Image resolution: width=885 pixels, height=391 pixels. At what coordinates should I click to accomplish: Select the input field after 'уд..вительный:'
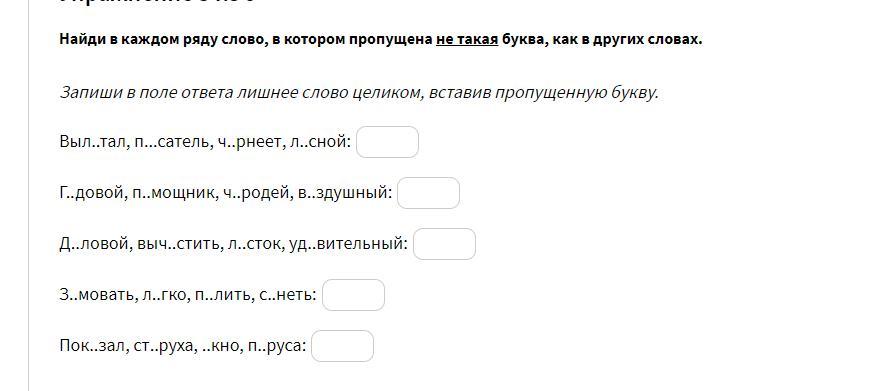[x=444, y=244]
